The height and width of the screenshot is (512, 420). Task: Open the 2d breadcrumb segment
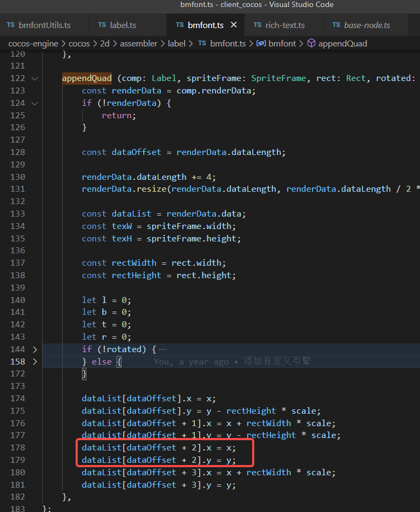(x=105, y=43)
